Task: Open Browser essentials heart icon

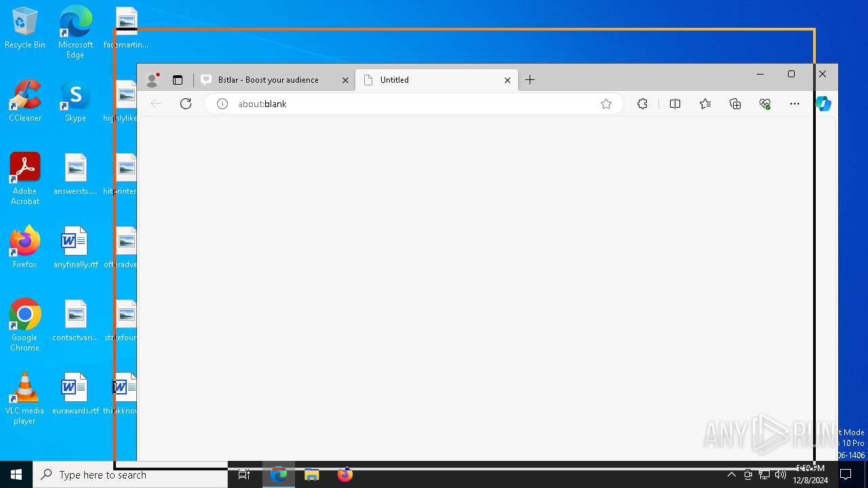Action: click(765, 104)
